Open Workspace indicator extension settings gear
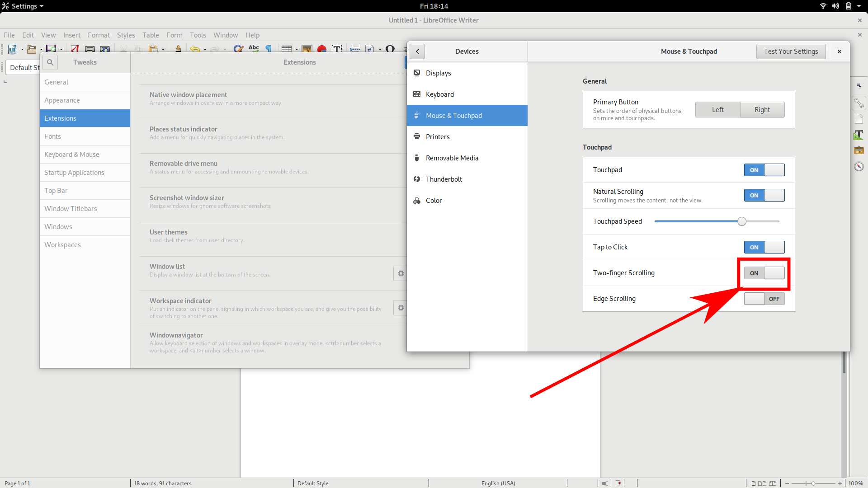 pos(401,308)
